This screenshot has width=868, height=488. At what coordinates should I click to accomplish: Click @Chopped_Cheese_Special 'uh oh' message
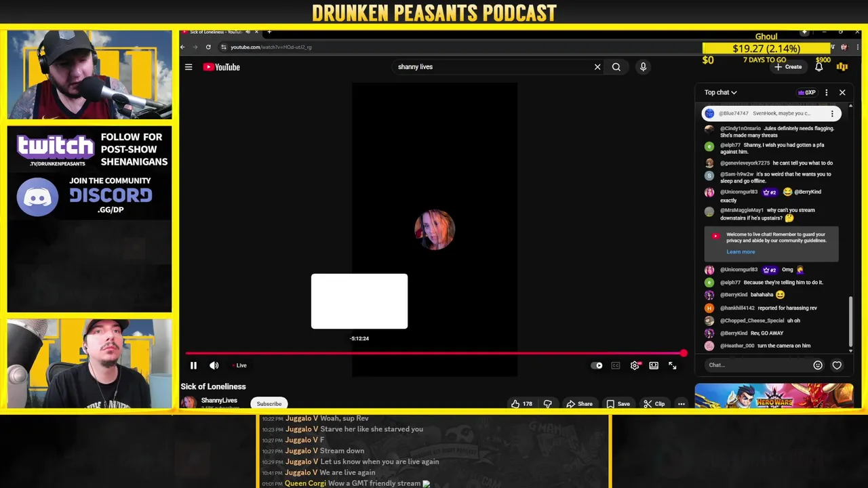pos(773,321)
